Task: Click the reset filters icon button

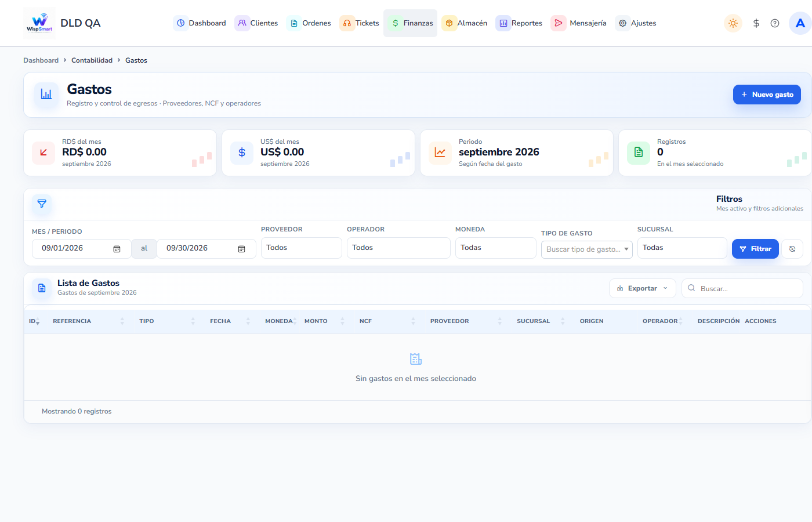Action: 792,249
